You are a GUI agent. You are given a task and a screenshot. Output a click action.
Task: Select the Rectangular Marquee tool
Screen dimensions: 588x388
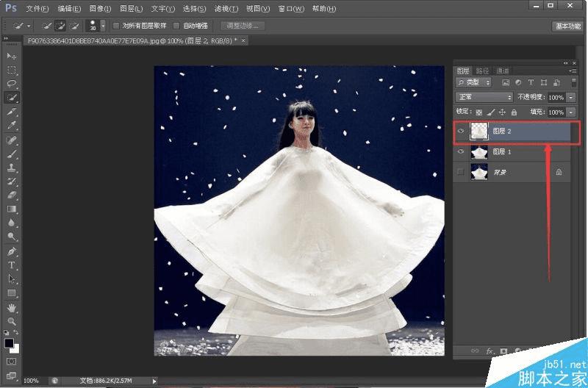click(12, 70)
